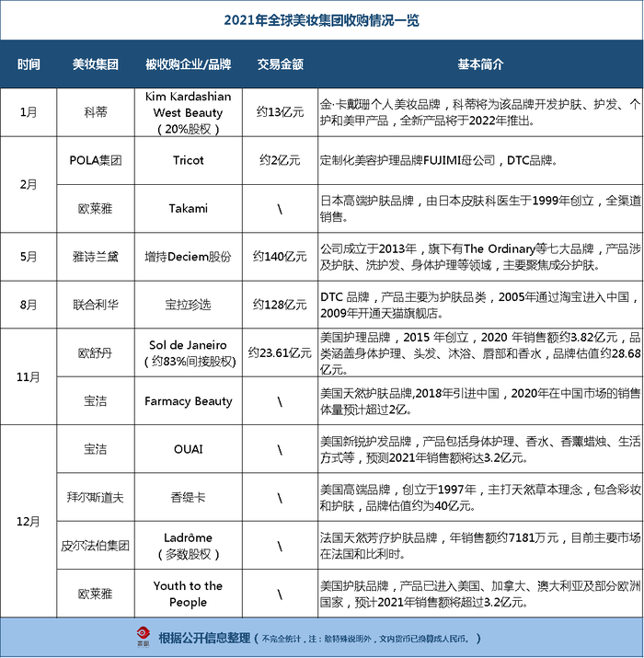Screen dimensions: 644x658
Task: Select the 拜尔斯道夫 group cell
Action: click(96, 497)
